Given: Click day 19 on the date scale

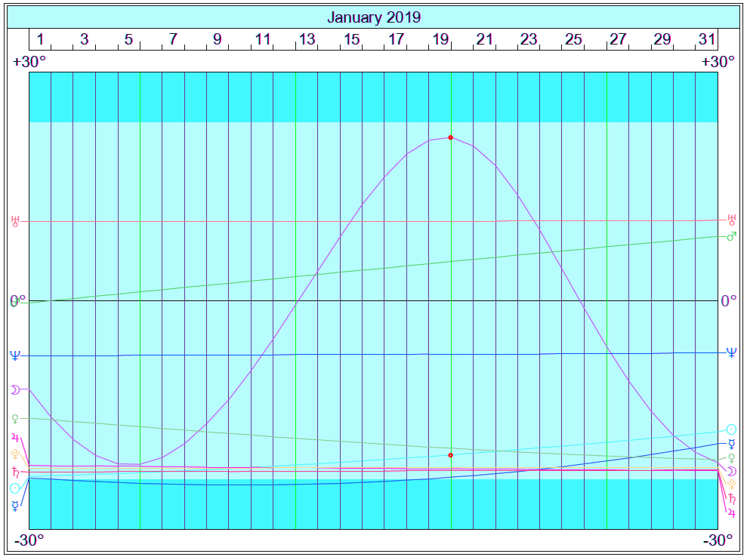Looking at the screenshot, I should click(x=440, y=38).
